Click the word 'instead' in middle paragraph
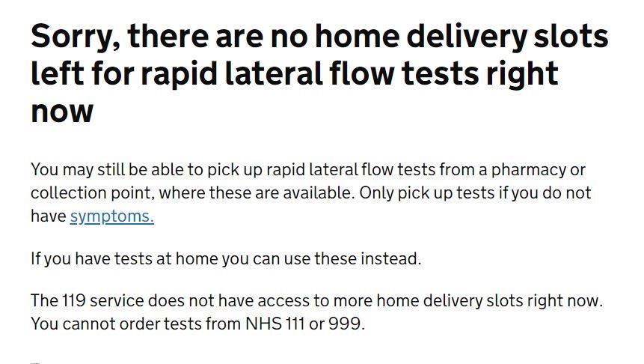 390,258
